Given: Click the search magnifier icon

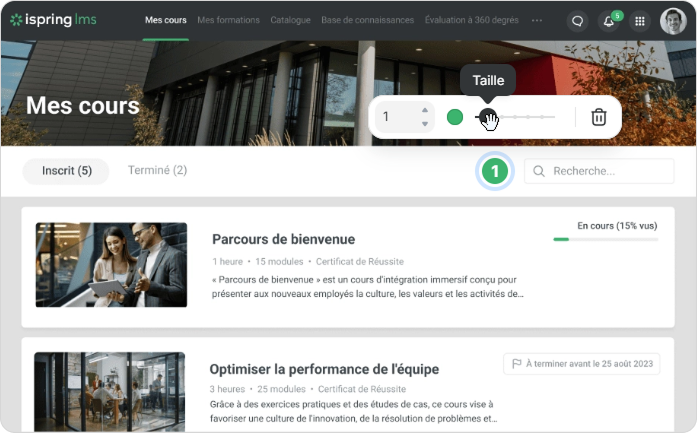Looking at the screenshot, I should [x=539, y=171].
